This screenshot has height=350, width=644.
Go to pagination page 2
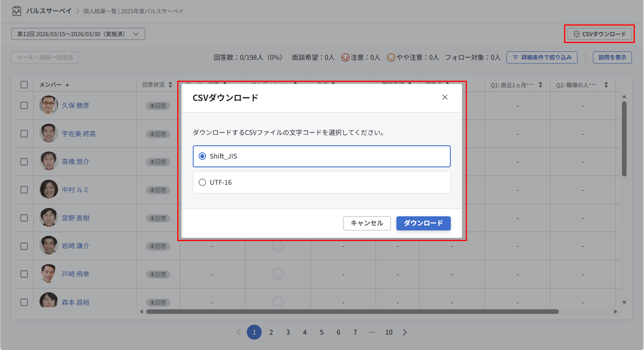[271, 332]
